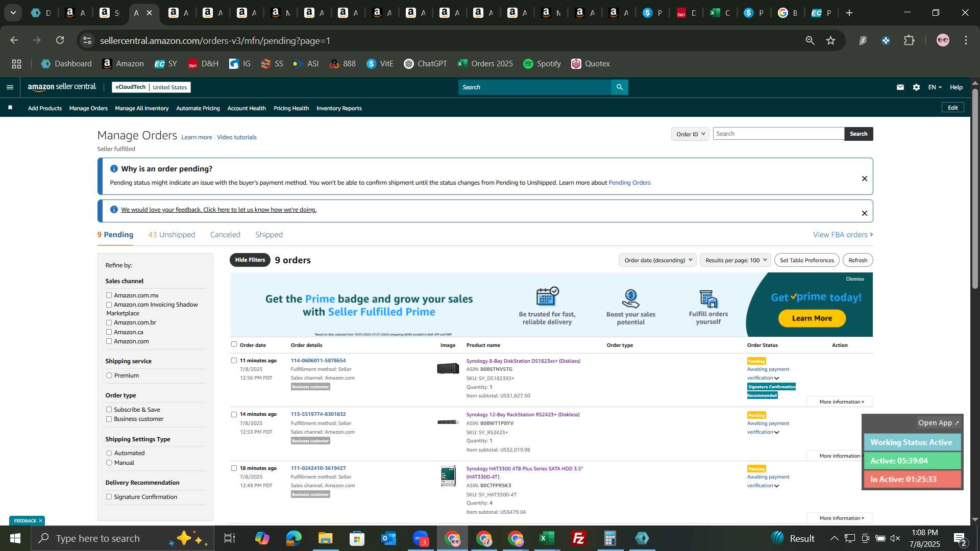Open the settings gear in Seller Central
The height and width of the screenshot is (551, 980).
917,87
